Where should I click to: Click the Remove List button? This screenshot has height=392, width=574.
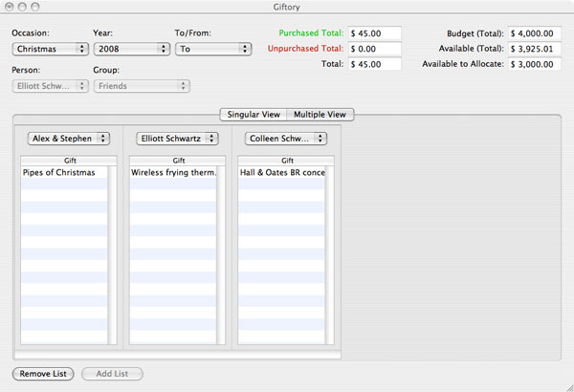(44, 374)
